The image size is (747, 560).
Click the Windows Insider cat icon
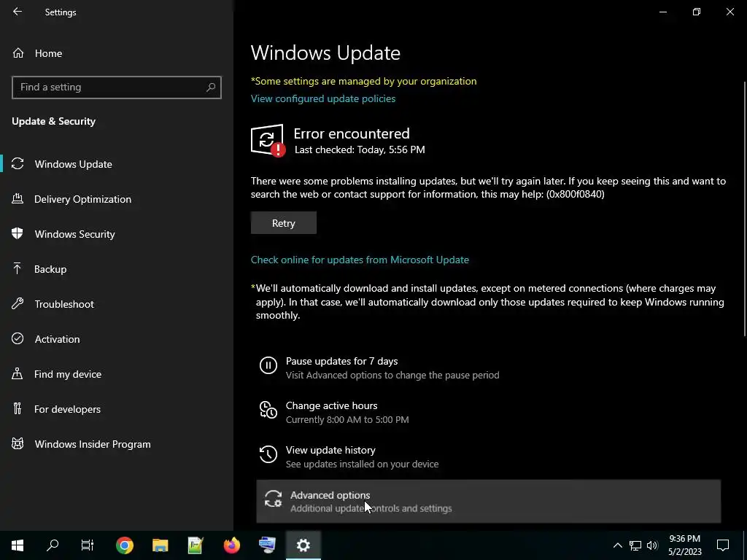tap(18, 444)
